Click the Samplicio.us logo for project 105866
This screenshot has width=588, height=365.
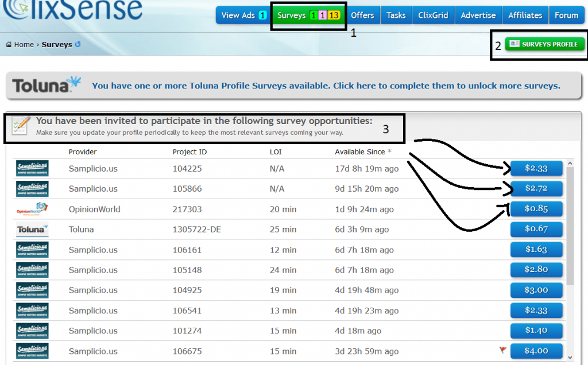click(x=32, y=189)
